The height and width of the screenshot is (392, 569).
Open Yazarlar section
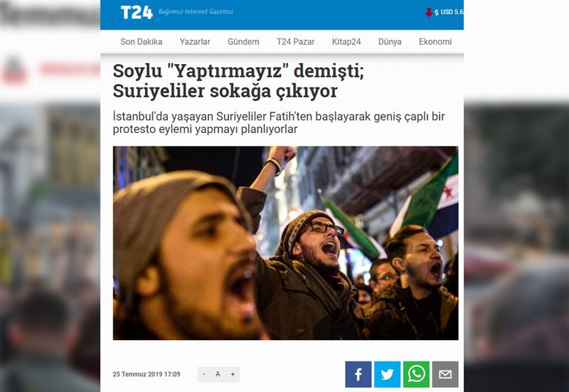tap(195, 42)
